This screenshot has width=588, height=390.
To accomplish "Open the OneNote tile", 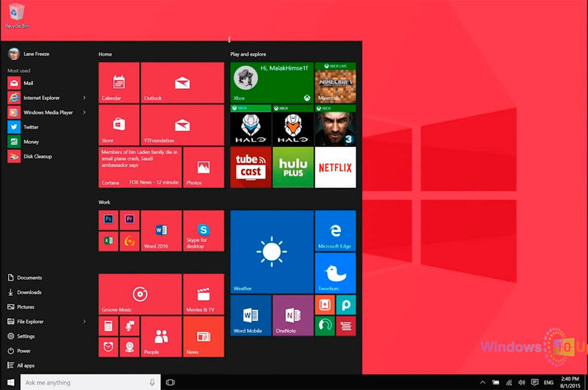I will (293, 315).
